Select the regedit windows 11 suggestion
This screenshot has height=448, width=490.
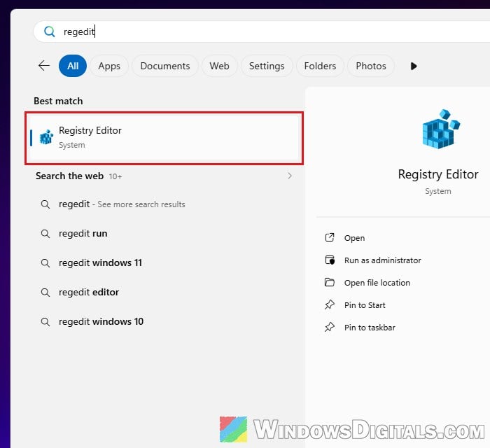tap(100, 262)
